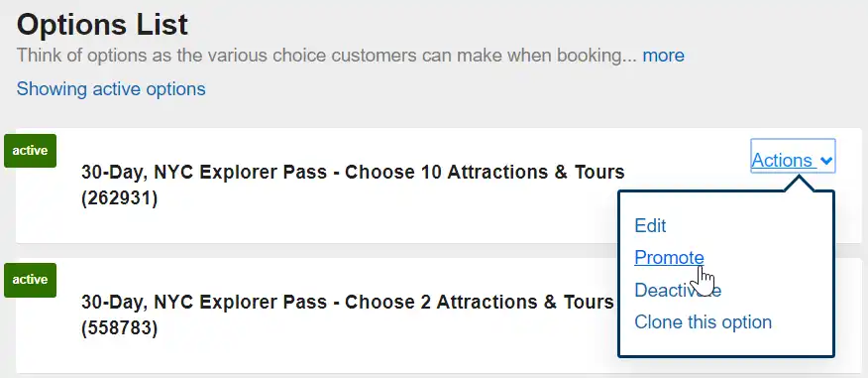Pick Deactivate from the Actions popup
This screenshot has height=378, width=868.
[x=678, y=290]
